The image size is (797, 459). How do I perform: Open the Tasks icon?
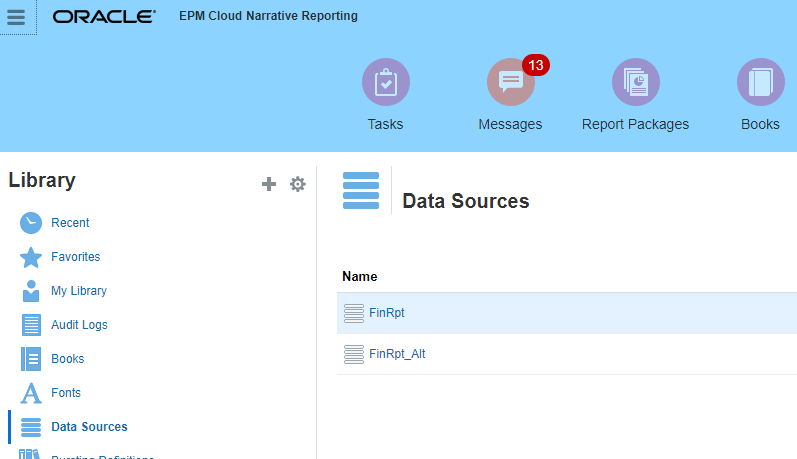tap(385, 83)
